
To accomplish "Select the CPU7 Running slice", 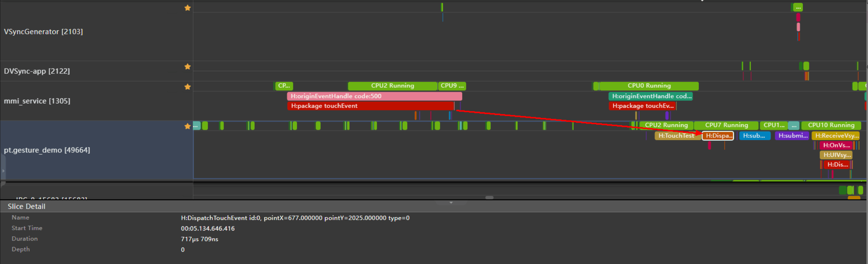I will [726, 125].
